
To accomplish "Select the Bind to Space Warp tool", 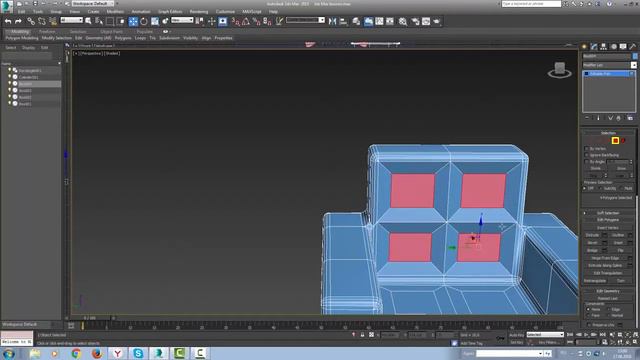I will 53,21.
